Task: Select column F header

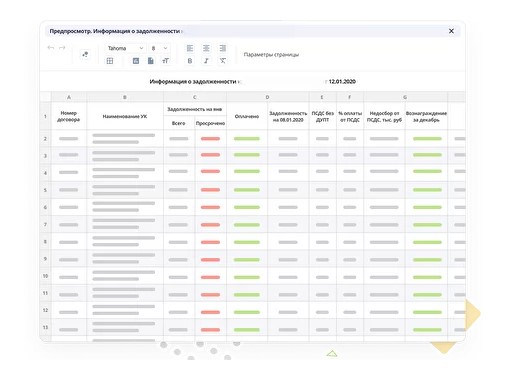Action: (x=350, y=97)
